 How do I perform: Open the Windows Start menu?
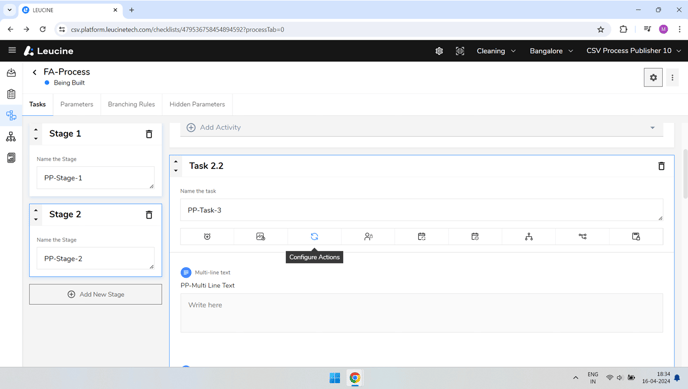(x=335, y=378)
